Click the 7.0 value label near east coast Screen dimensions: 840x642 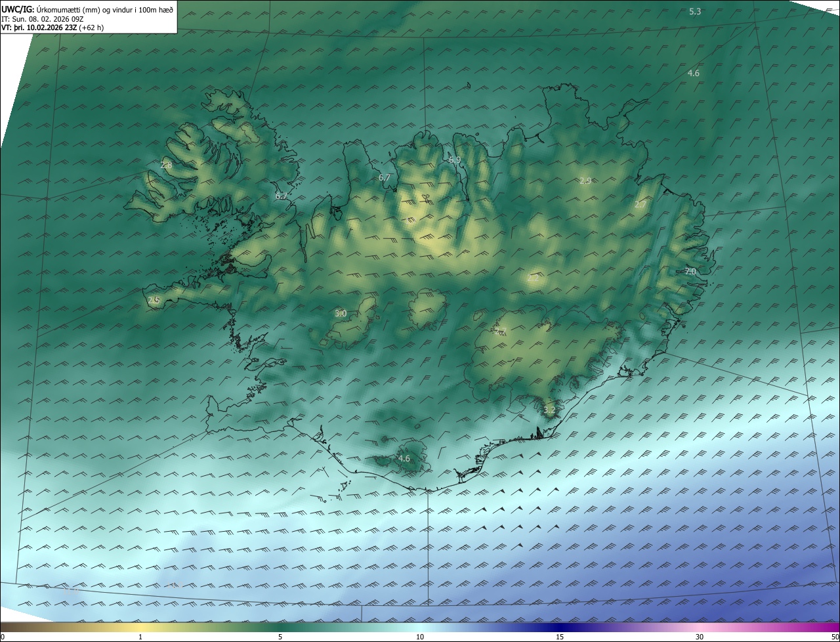coord(690,271)
